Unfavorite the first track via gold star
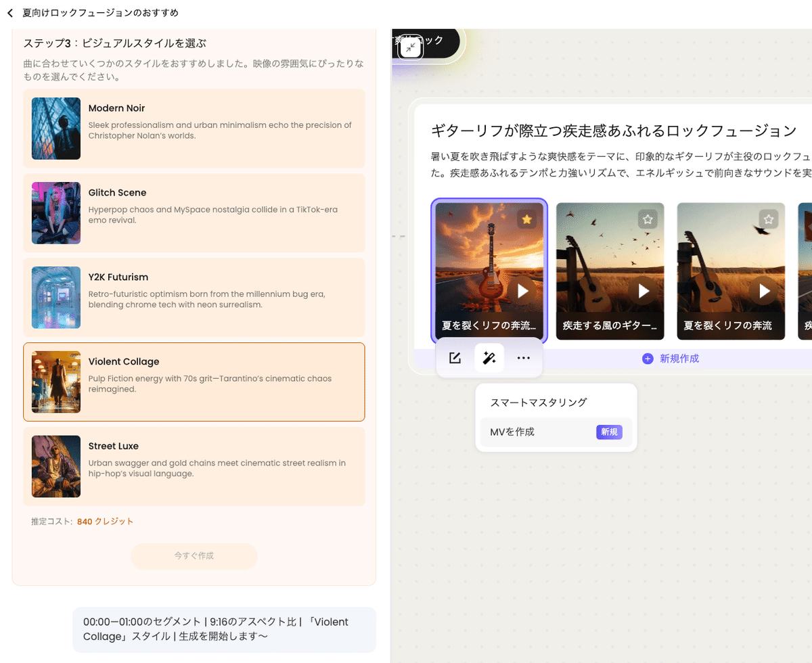 (x=526, y=219)
